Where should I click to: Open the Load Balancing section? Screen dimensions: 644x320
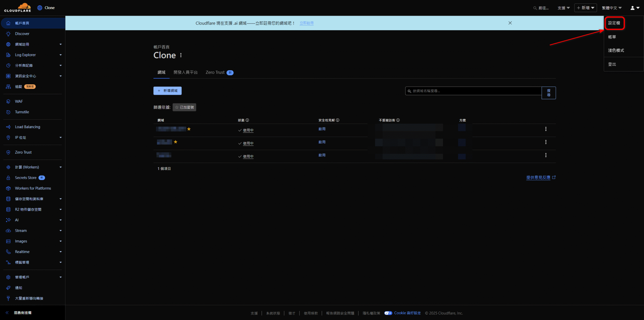(x=27, y=126)
